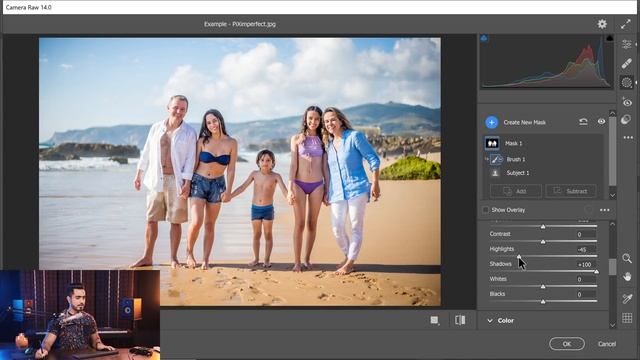Select the Healing tool bandage icon
This screenshot has height=360, width=640.
pos(627,63)
